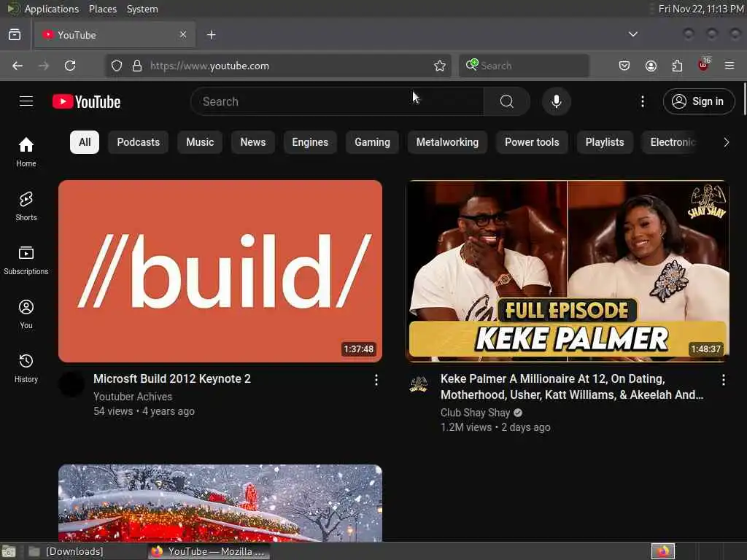Click the YouTube logo

tap(86, 101)
